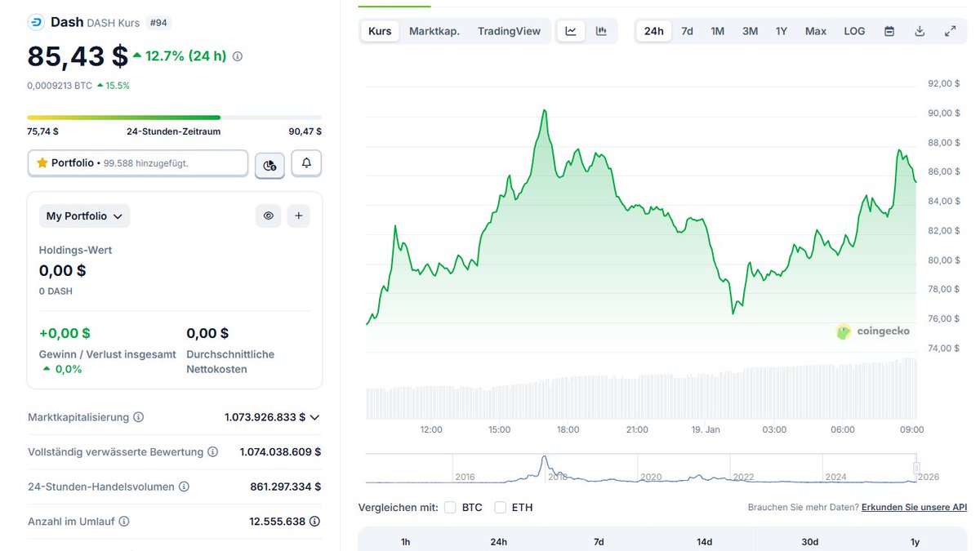Click the 24-hour price range bar
The image size is (980, 551).
click(174, 118)
